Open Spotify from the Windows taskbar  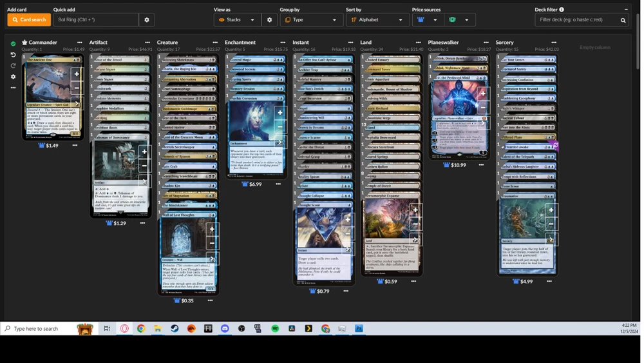tap(275, 329)
